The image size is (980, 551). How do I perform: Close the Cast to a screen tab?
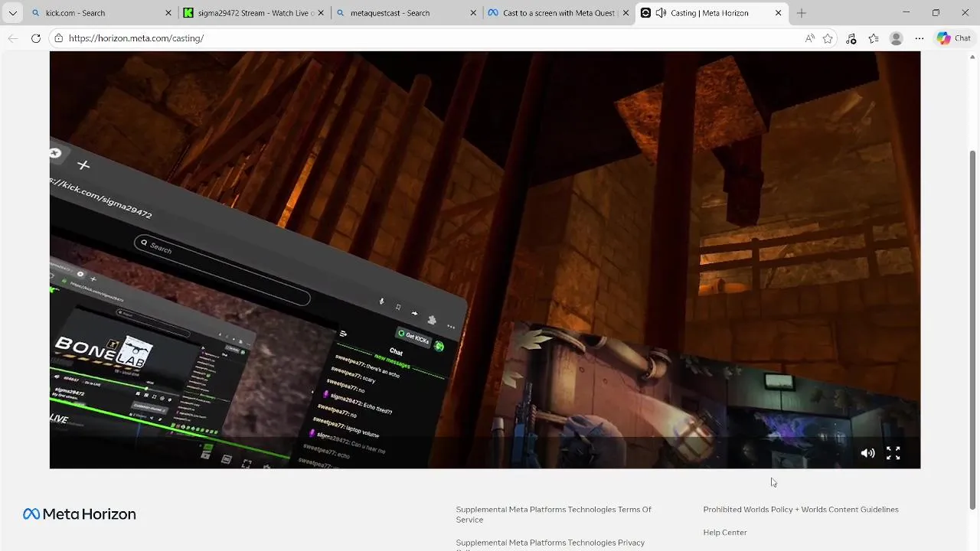(x=626, y=13)
